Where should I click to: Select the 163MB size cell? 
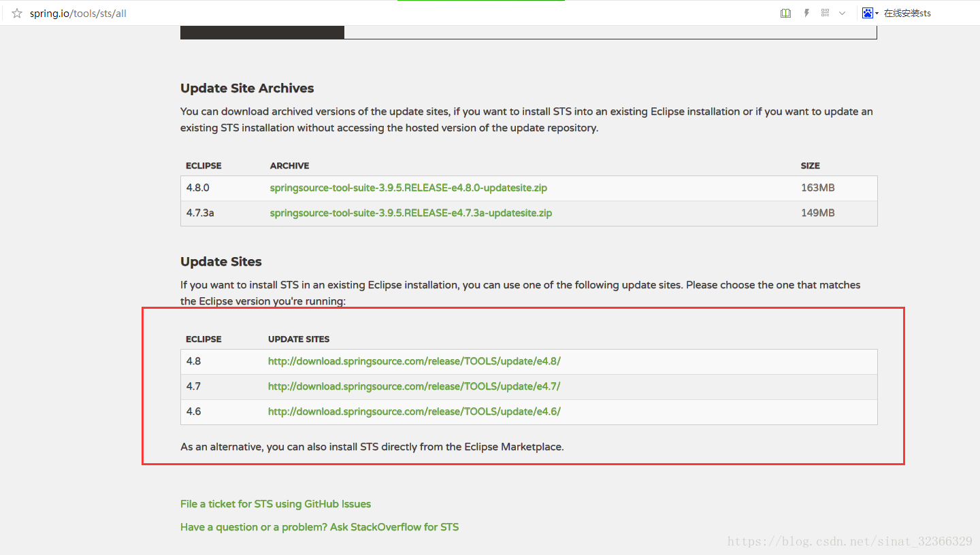[x=817, y=188]
